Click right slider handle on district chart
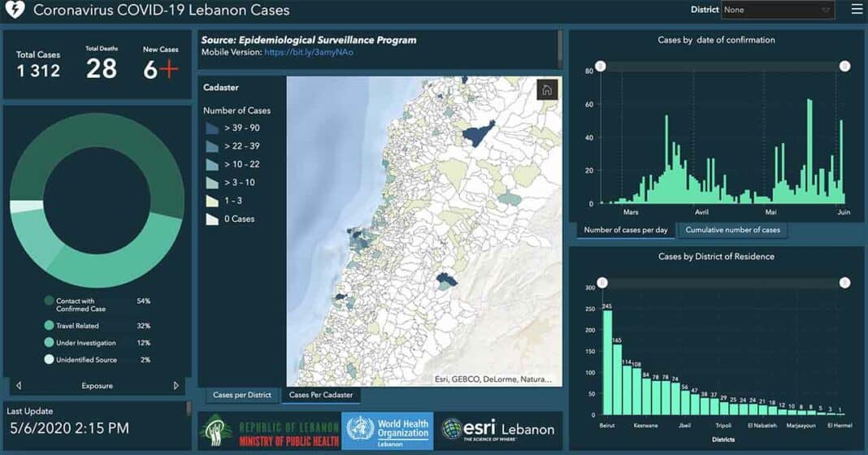Screen dimensions: 868x455 coord(844,283)
